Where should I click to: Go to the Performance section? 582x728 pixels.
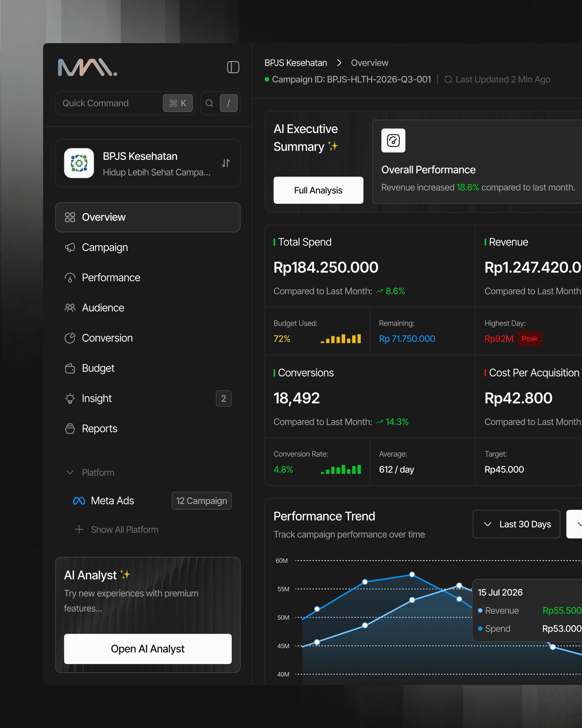tap(148, 278)
